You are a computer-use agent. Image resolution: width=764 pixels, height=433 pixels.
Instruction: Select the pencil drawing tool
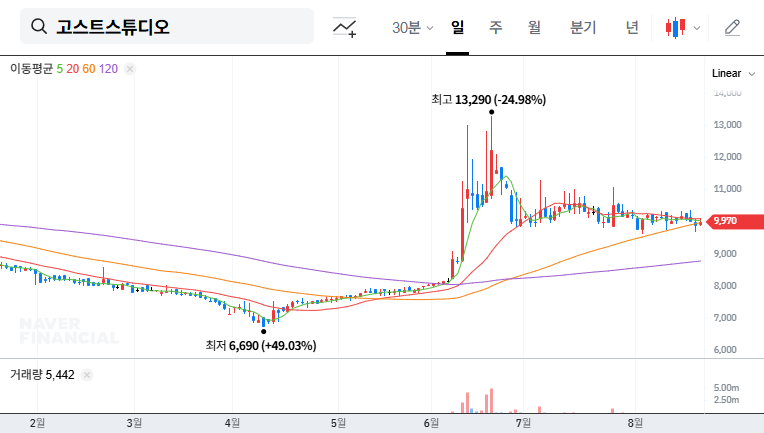click(732, 28)
